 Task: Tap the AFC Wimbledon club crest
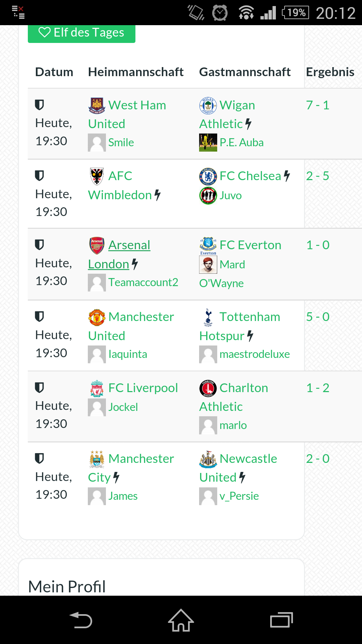97,176
